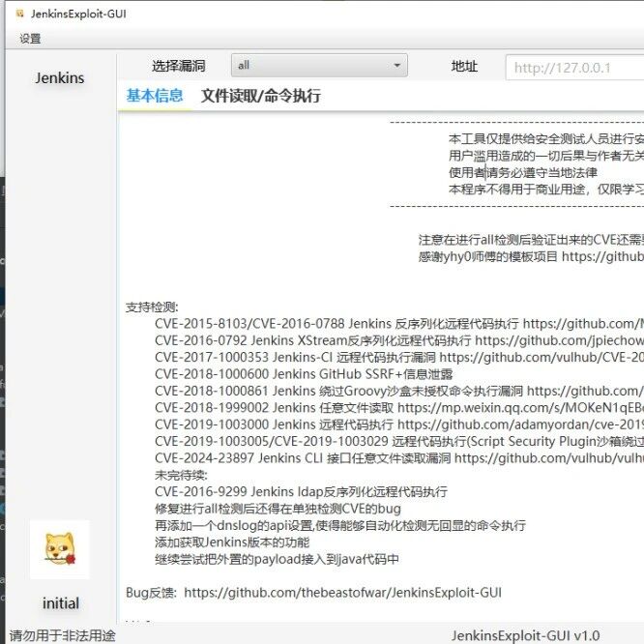Click the CVE-2024-23897 Jenkins CLI line

click(399, 458)
